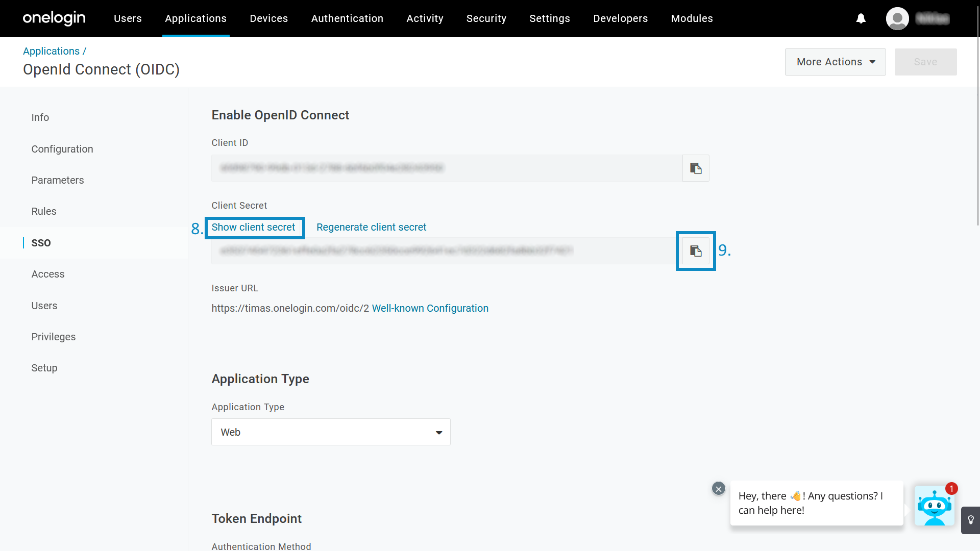Screen dimensions: 980x551
Task: Open the Users menu
Action: [x=128, y=18]
